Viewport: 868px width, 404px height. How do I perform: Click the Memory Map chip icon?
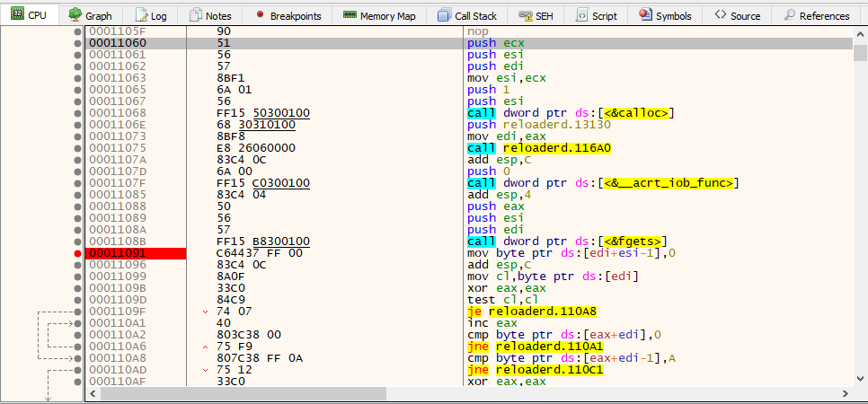[350, 15]
